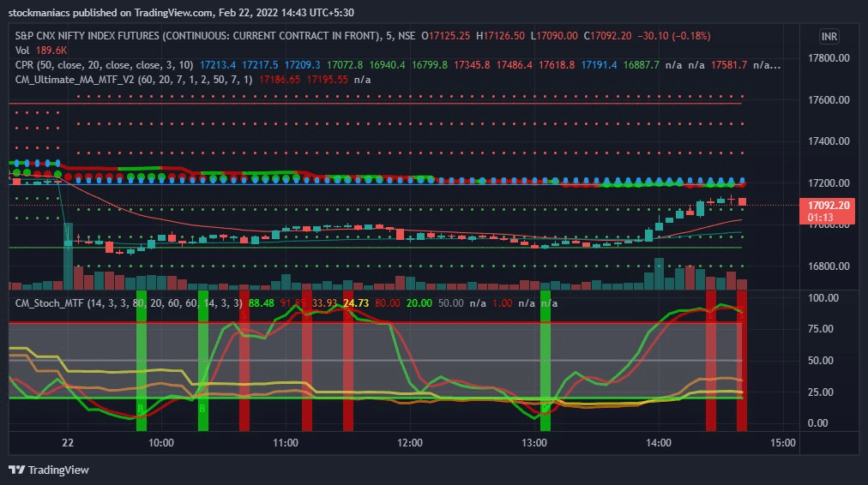
Task: Click the 16800.00 price axis label
Action: tap(829, 266)
